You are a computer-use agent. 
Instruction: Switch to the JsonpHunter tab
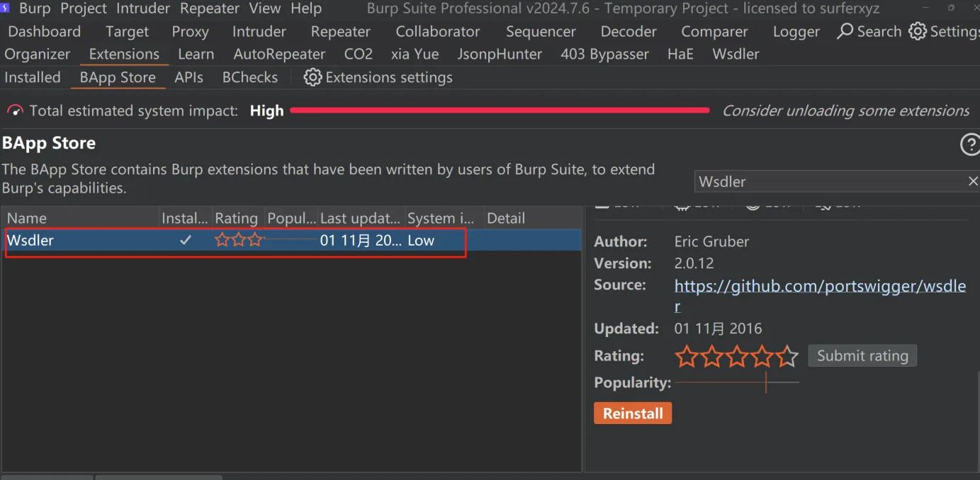coord(500,55)
